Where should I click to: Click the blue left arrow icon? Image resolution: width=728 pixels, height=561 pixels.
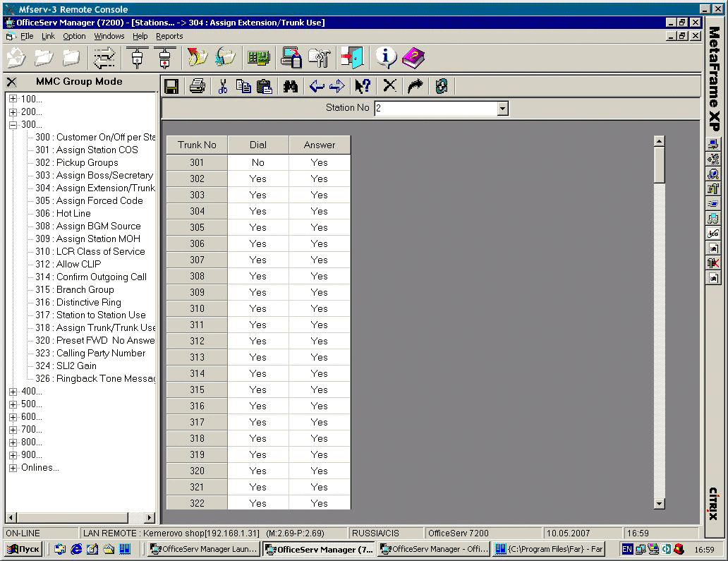pos(317,86)
